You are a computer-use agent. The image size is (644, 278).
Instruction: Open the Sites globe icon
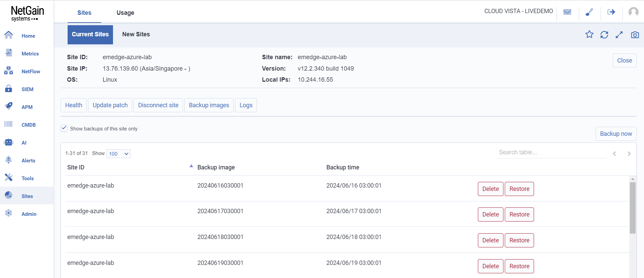[x=9, y=195]
